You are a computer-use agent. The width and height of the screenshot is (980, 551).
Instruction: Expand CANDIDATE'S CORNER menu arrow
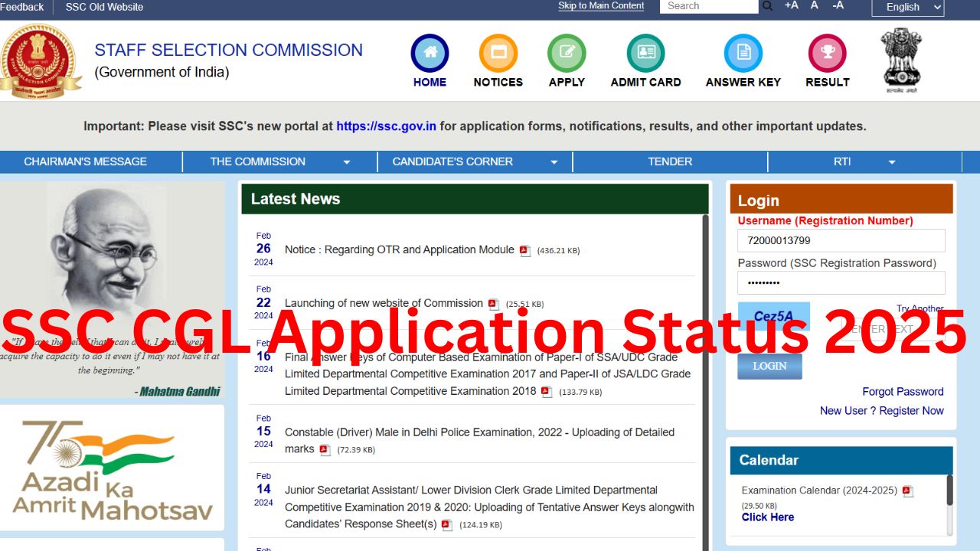(554, 162)
